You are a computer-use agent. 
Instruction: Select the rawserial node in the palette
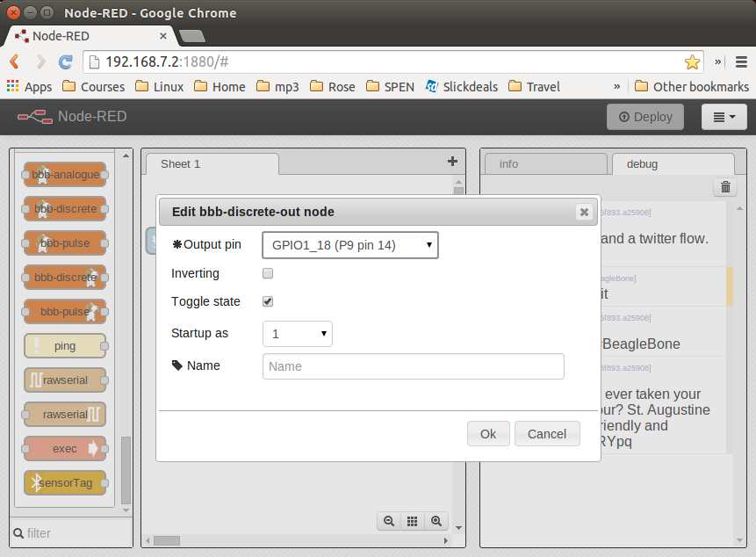(x=64, y=380)
